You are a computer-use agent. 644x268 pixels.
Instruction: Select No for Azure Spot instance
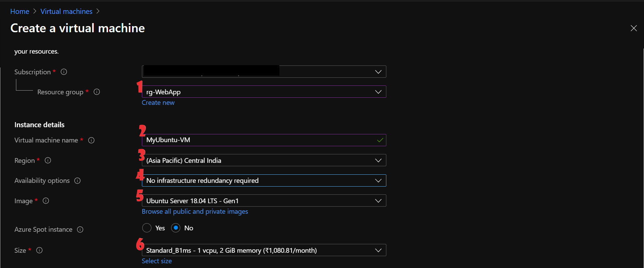[176, 228]
